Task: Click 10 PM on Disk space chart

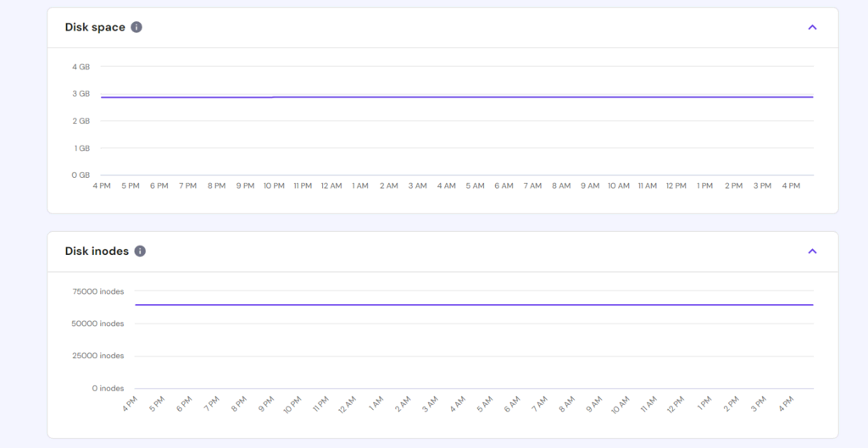Action: pos(274,185)
